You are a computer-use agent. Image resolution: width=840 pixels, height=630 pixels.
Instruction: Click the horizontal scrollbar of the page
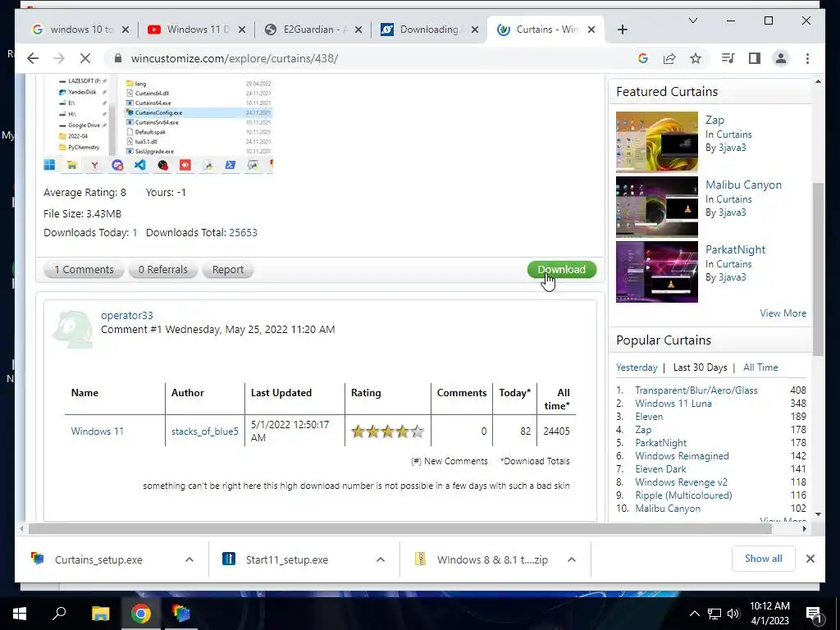(399, 529)
